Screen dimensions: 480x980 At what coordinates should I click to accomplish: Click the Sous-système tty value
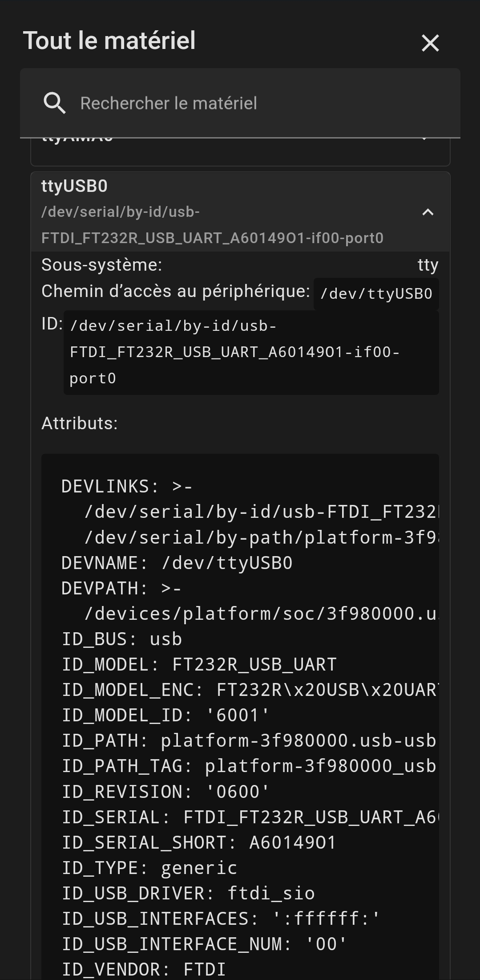[428, 265]
